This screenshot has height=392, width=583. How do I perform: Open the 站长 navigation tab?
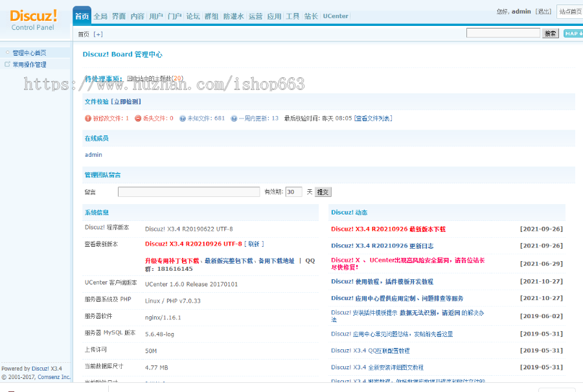311,16
